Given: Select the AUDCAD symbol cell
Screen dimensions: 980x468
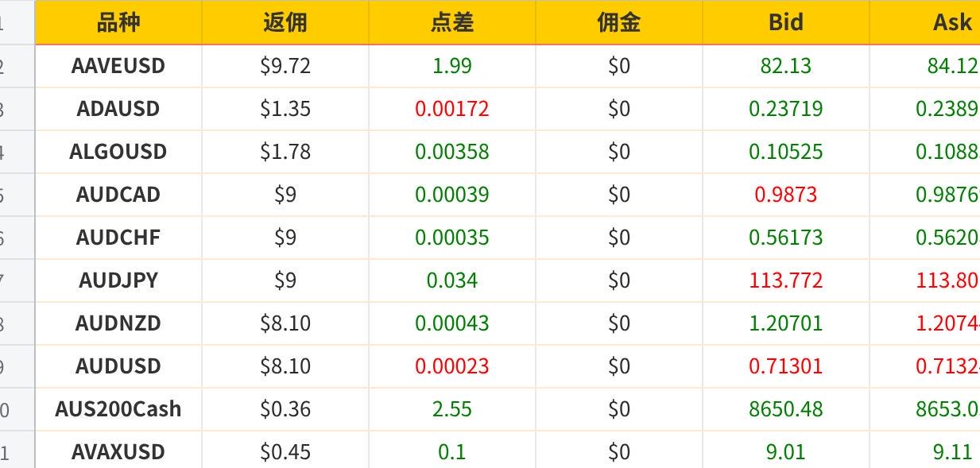Looking at the screenshot, I should pos(118,195).
